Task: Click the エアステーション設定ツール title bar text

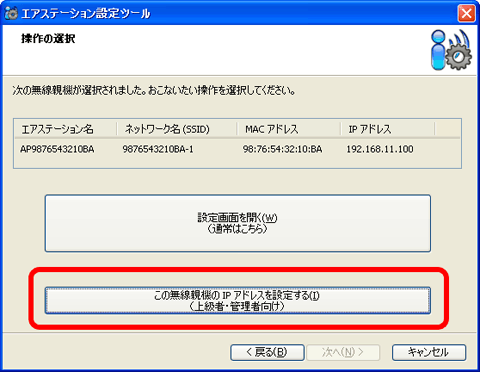Action: (86, 14)
